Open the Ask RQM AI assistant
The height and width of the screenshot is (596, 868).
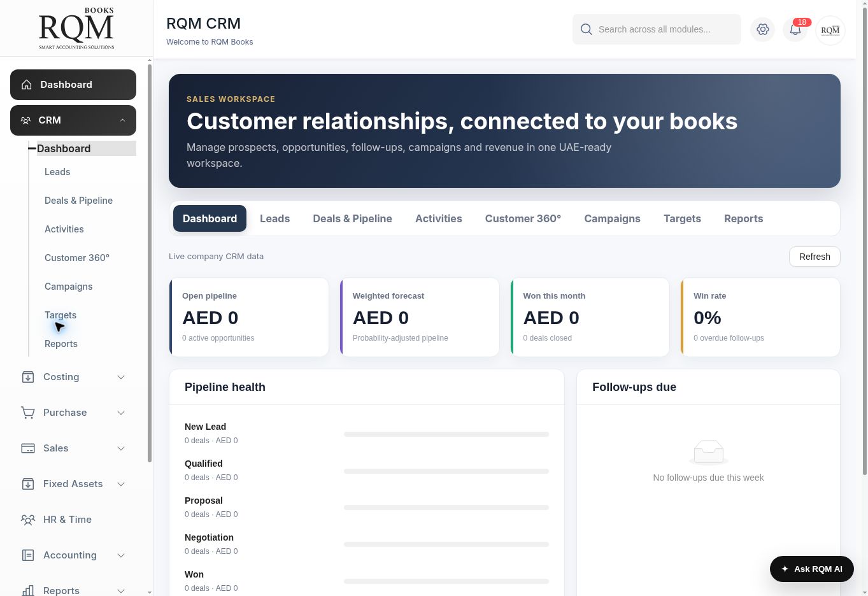point(812,569)
